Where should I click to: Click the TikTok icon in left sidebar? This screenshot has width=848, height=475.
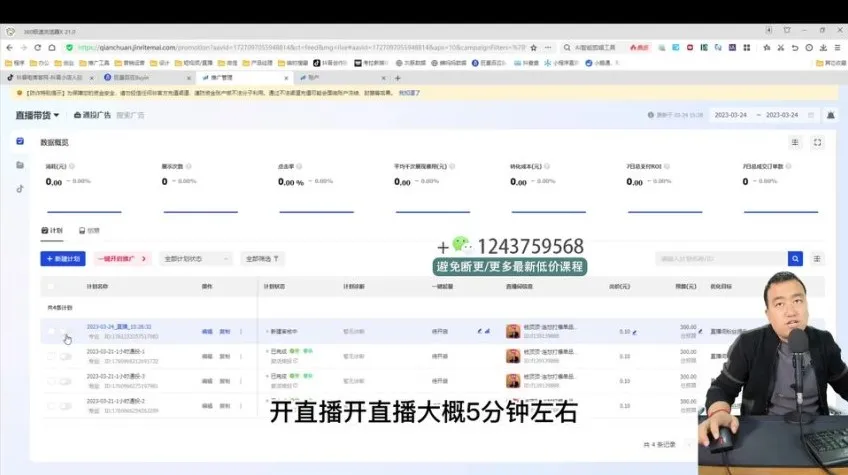(20, 188)
